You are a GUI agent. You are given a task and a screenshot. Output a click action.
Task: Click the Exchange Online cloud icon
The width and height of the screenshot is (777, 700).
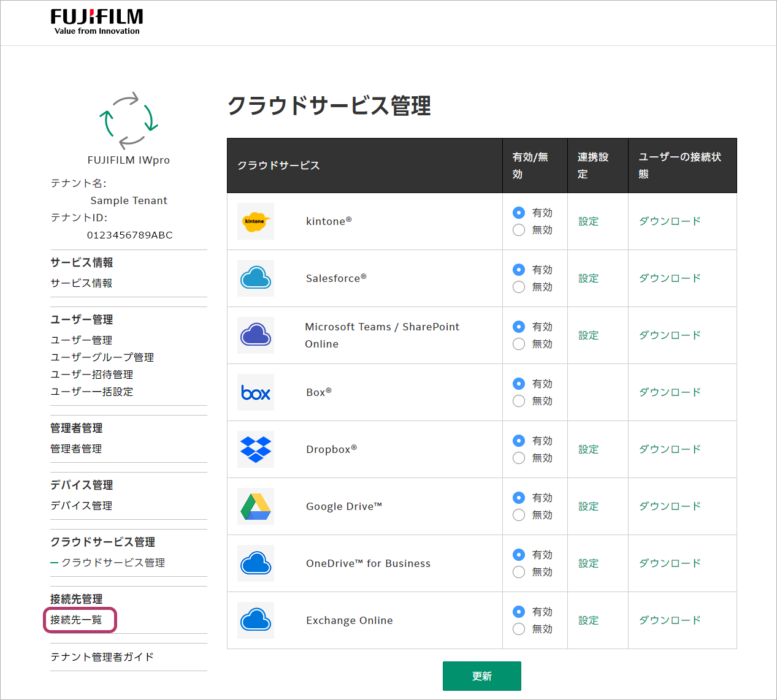(x=256, y=620)
